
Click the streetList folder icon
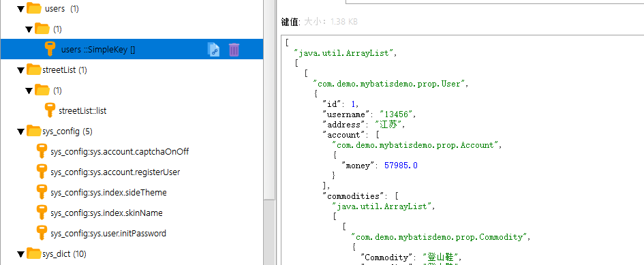[x=33, y=70]
